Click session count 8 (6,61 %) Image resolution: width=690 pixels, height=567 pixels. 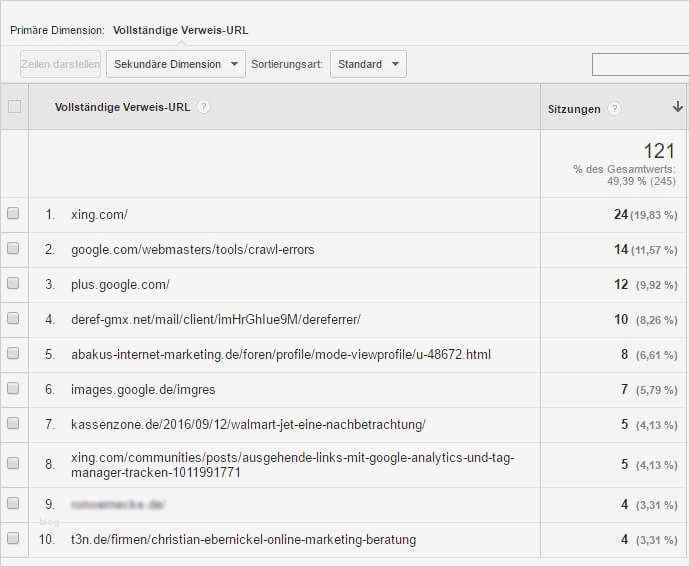point(649,354)
